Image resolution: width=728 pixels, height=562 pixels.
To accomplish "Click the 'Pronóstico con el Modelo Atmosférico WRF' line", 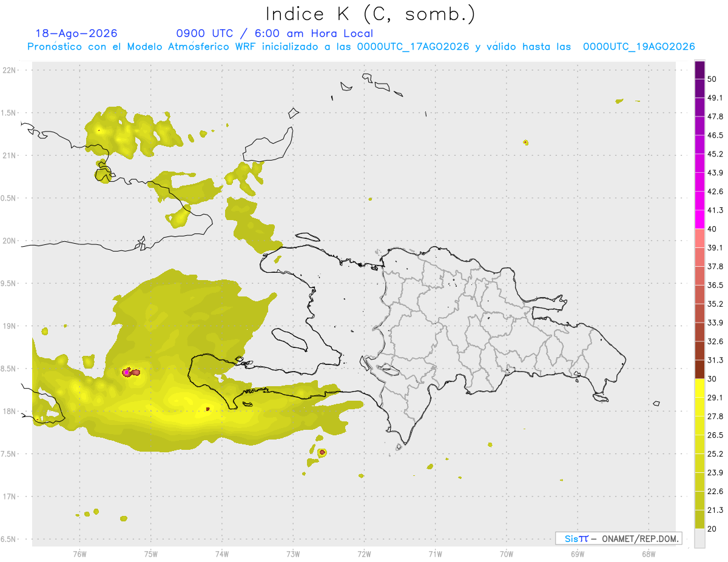I will [361, 47].
